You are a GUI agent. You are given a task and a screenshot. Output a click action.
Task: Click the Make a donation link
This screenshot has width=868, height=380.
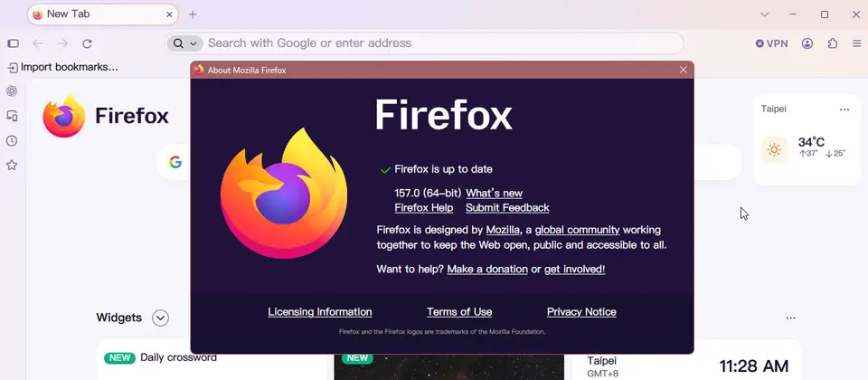click(x=487, y=270)
